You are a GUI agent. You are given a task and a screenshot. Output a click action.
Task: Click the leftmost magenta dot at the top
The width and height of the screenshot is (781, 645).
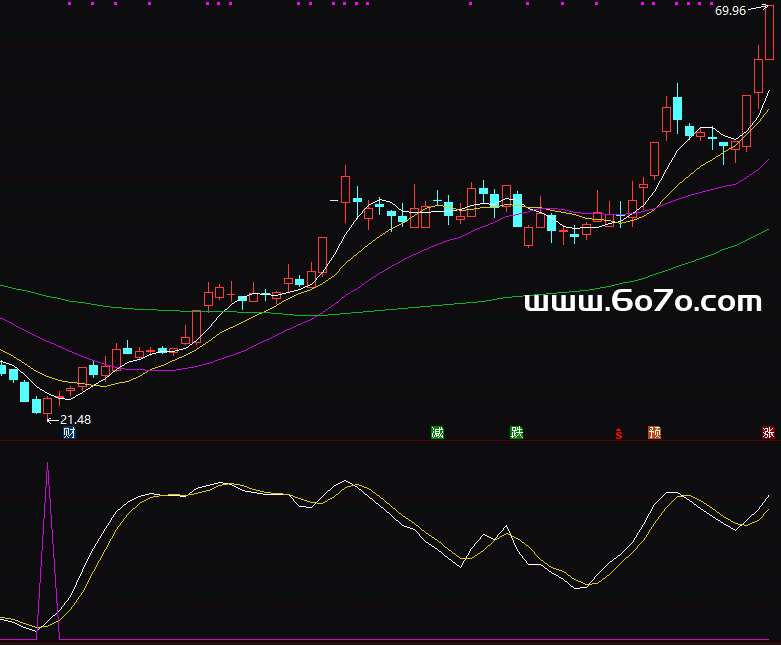coord(70,4)
